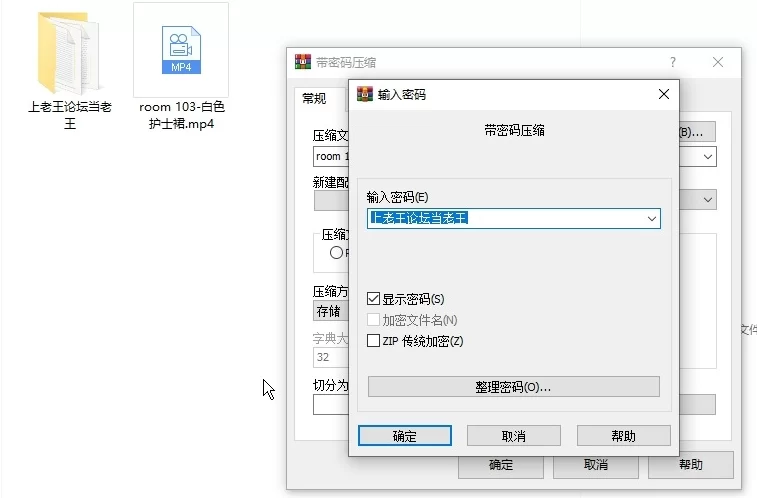Click the file name room 103-白色护士裙.mp4
The image size is (757, 498).
[182, 115]
